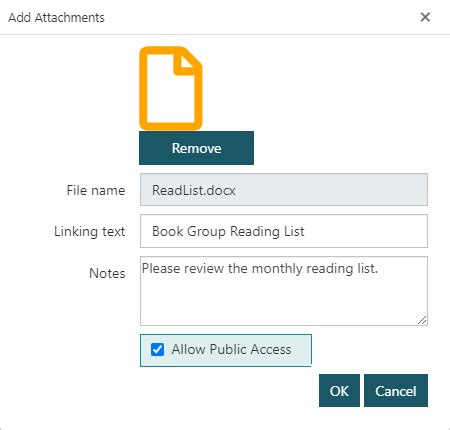
Task: Focus the File name field showing ReadList.docx
Action: coord(284,190)
